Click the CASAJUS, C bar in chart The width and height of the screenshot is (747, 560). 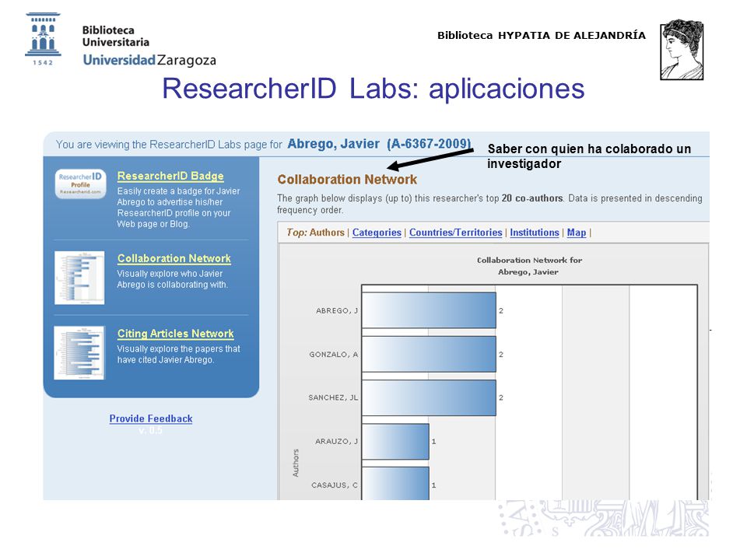click(x=395, y=483)
